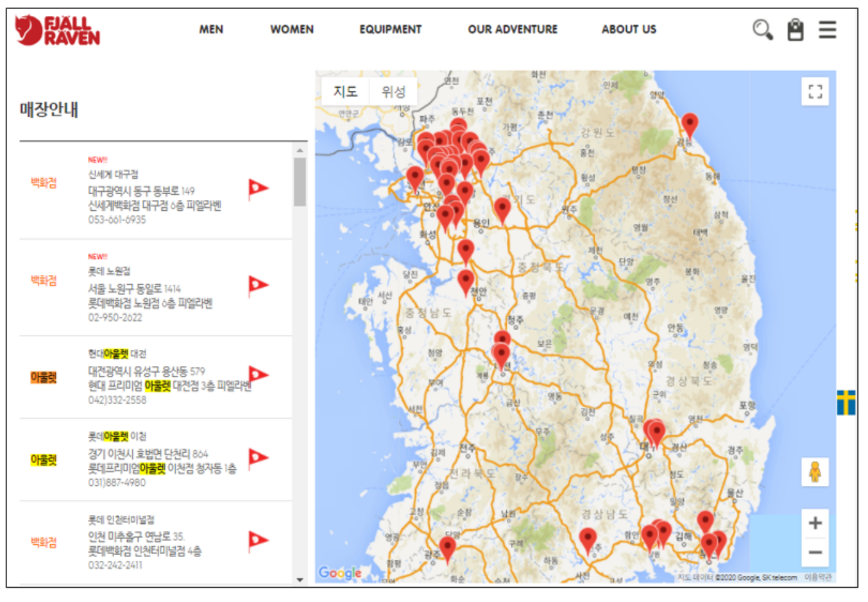The height and width of the screenshot is (602, 868).
Task: Select the 롯데 인천터미널점 store name
Action: [x=121, y=519]
